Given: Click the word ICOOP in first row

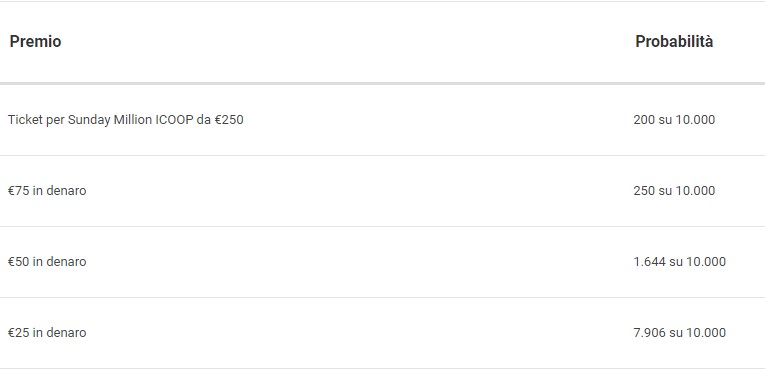Looking at the screenshot, I should click(174, 120).
